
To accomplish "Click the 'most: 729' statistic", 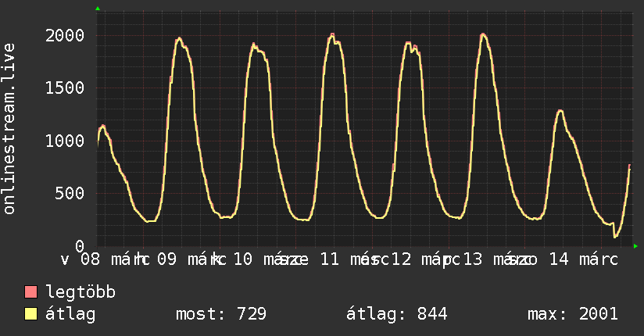I will 220,314.
